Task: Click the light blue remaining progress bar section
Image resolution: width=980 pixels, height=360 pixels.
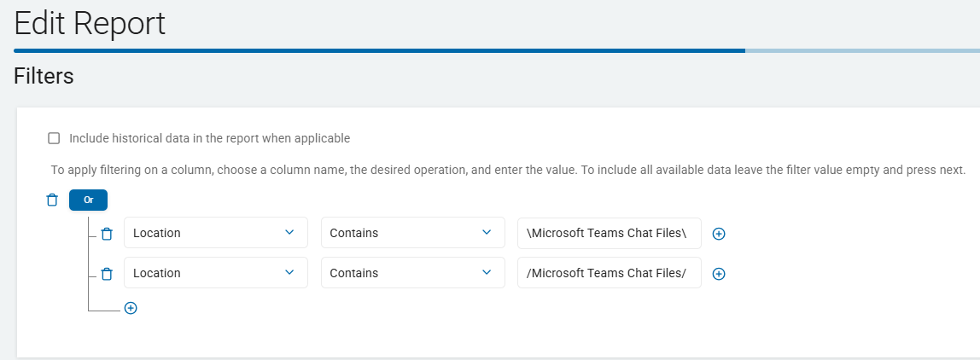Action: point(862,50)
